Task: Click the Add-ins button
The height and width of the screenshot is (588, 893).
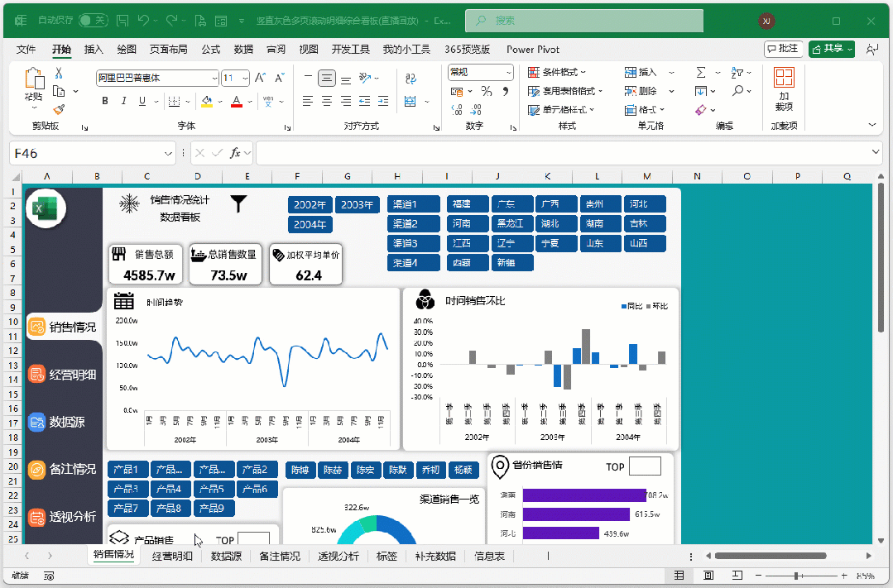Action: 784,89
